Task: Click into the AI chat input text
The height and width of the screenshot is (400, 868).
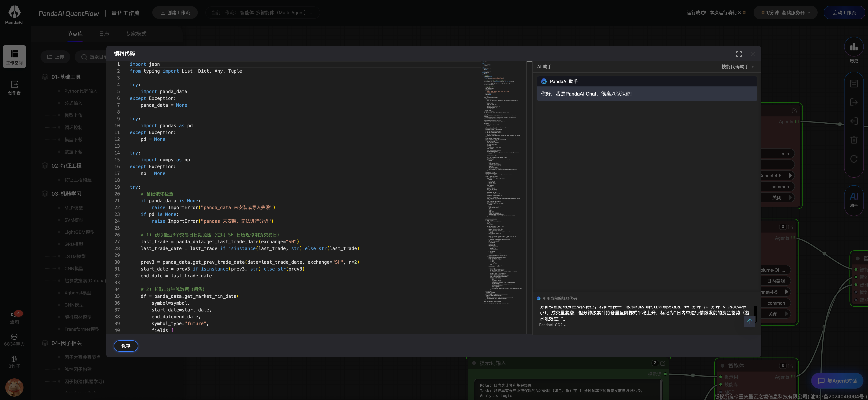Action: pos(640,313)
